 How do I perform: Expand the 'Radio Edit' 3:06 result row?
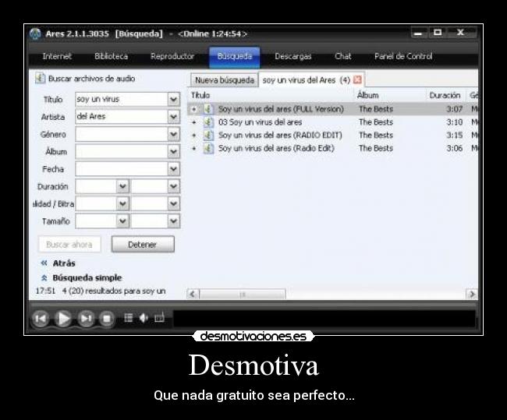click(x=194, y=148)
